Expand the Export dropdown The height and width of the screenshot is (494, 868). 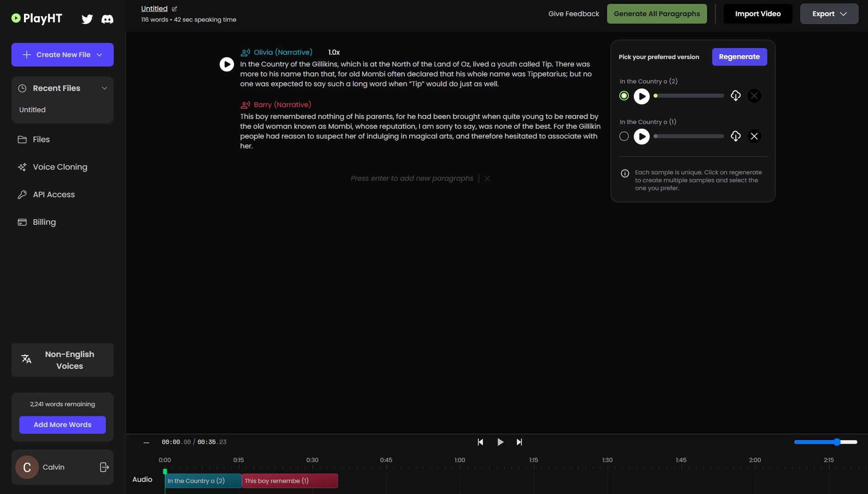[x=829, y=14]
